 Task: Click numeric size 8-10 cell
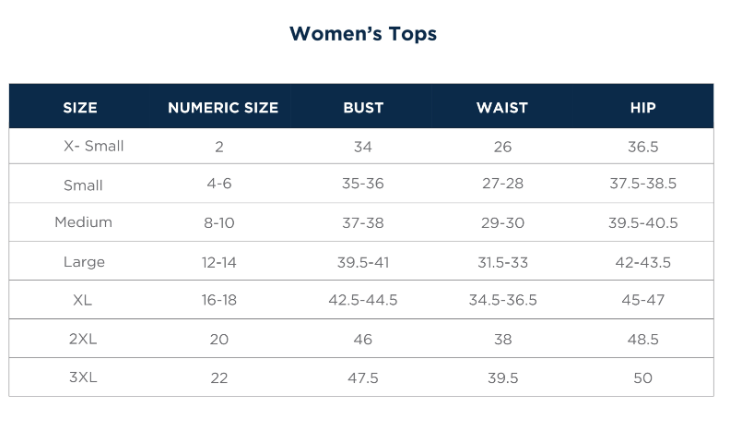(219, 223)
